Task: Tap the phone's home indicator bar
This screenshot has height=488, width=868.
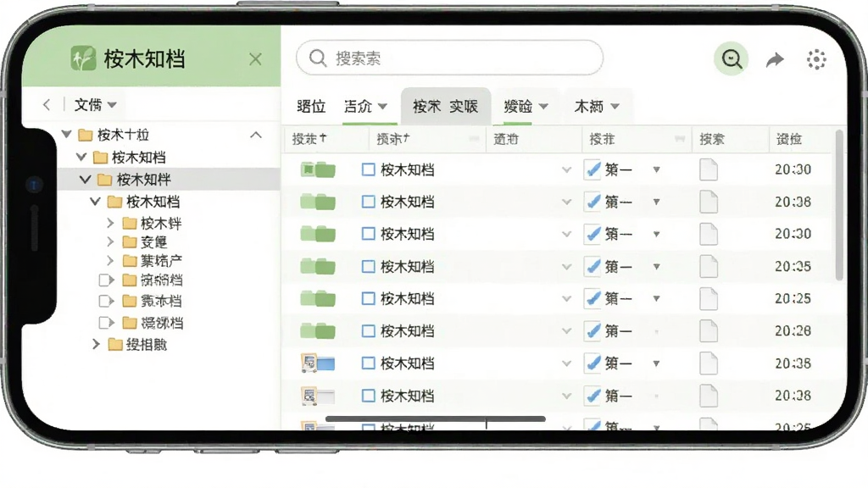Action: point(435,419)
